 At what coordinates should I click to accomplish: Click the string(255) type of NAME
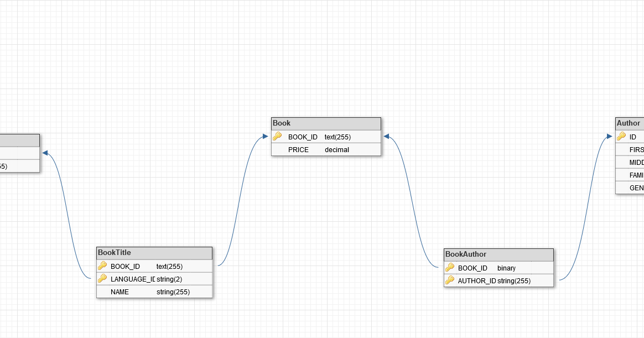[x=173, y=292]
